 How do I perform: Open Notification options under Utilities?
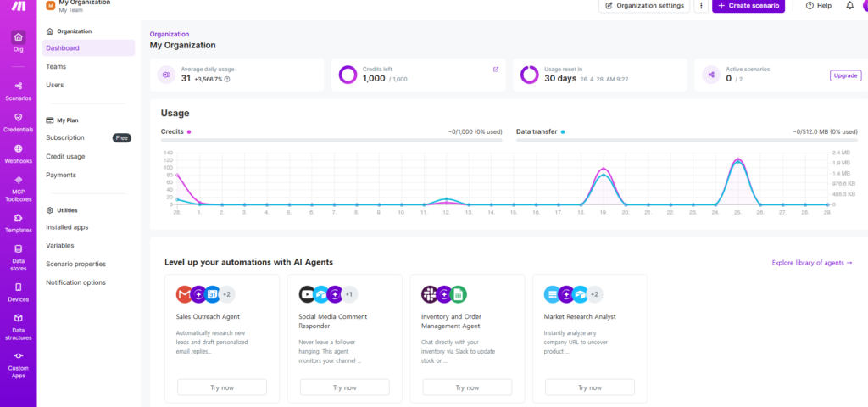75,282
